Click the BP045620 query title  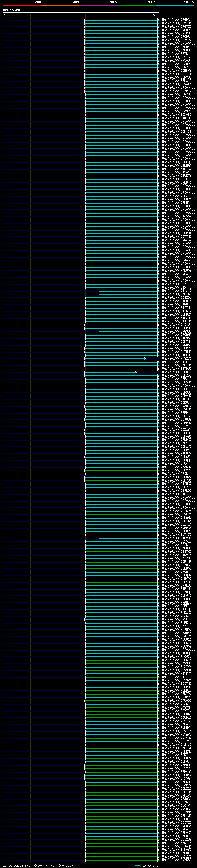11,10
